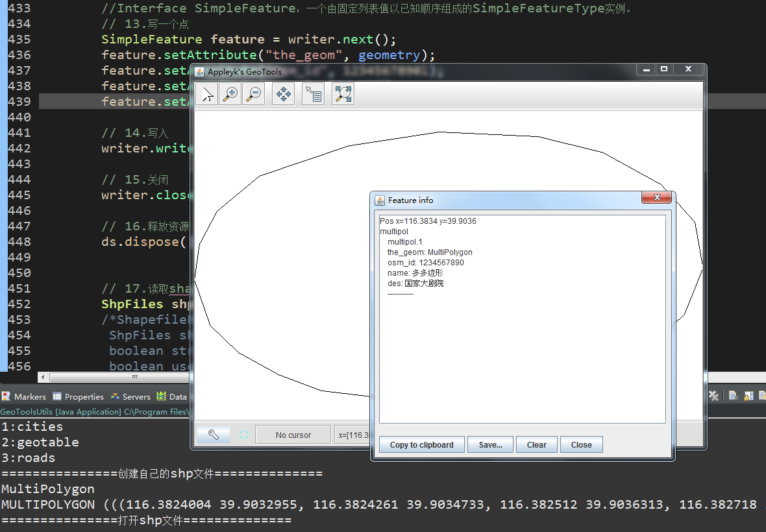Select the Pan (four arrows) tool
The height and width of the screenshot is (532, 766).
(x=283, y=94)
